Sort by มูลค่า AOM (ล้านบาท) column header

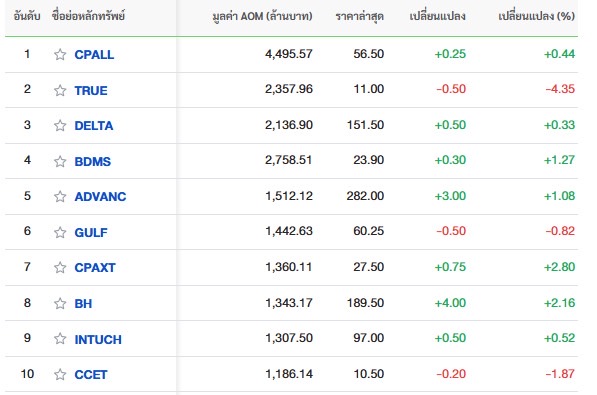coord(262,16)
